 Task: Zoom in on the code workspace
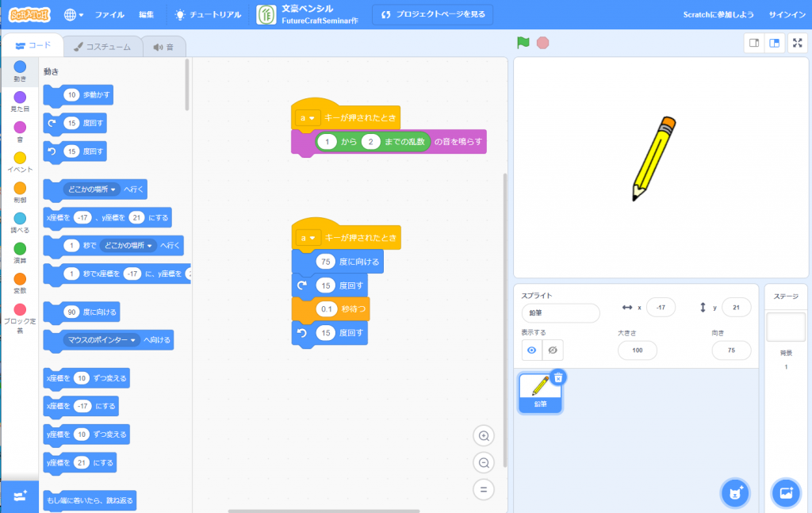(x=484, y=435)
